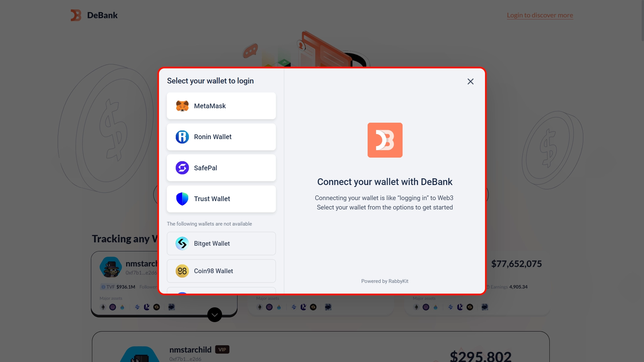Click the DeBank logo icon
644x362 pixels.
75,15
